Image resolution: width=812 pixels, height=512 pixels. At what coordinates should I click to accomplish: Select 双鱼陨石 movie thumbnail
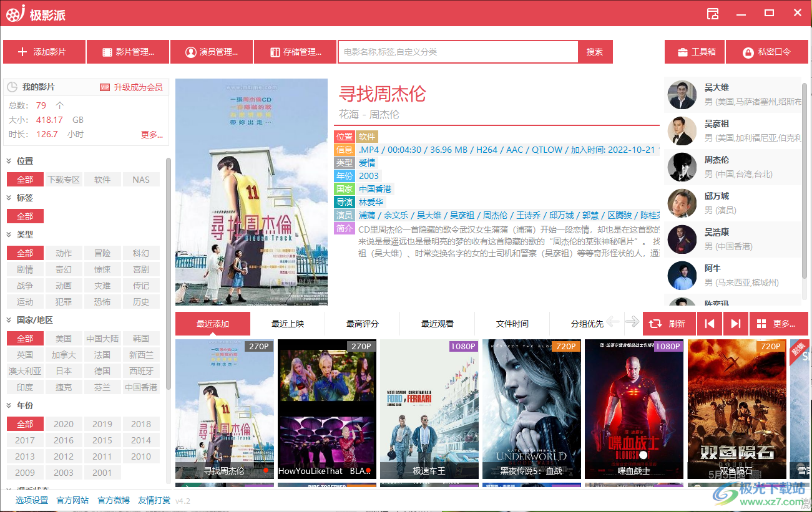pyautogui.click(x=736, y=409)
